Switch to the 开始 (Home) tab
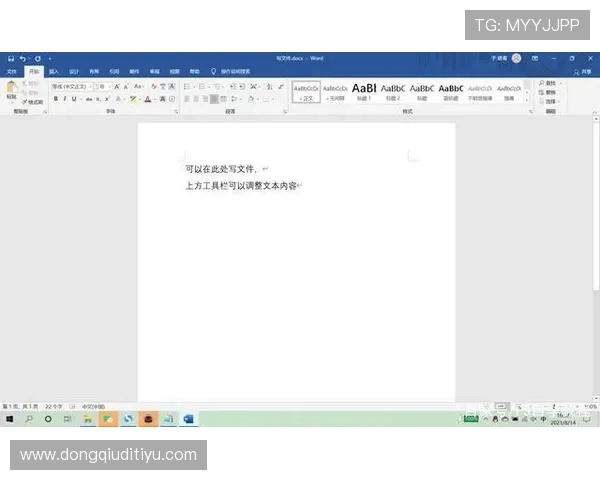This screenshot has height=480, width=600. click(x=34, y=72)
